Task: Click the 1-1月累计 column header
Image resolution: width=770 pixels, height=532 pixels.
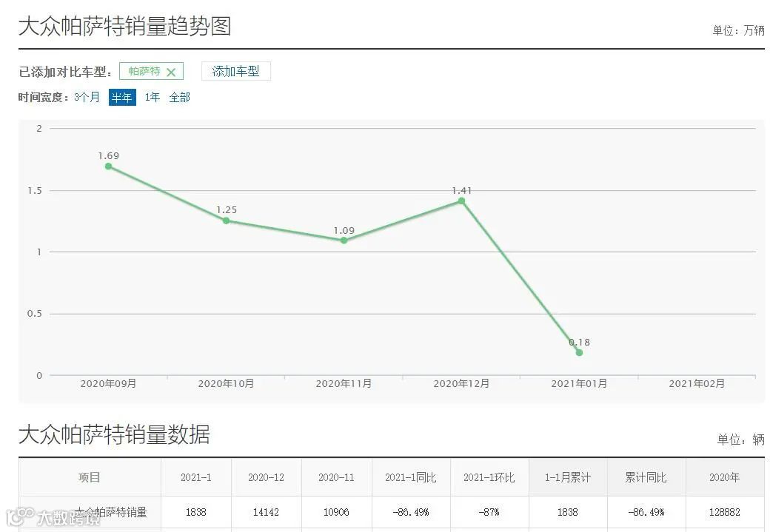Action: [x=568, y=477]
